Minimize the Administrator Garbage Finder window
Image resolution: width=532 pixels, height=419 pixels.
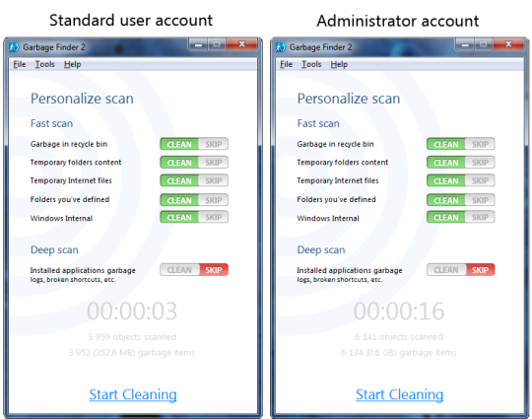465,44
